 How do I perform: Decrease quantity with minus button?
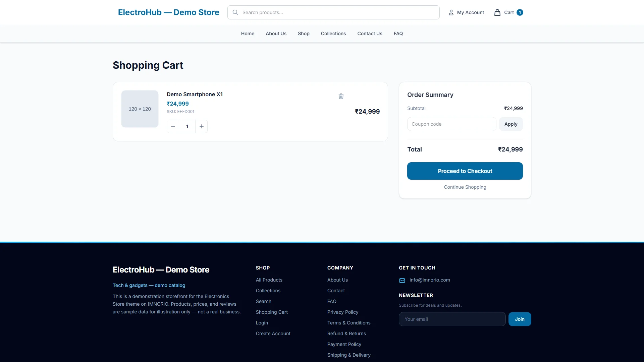tap(173, 126)
